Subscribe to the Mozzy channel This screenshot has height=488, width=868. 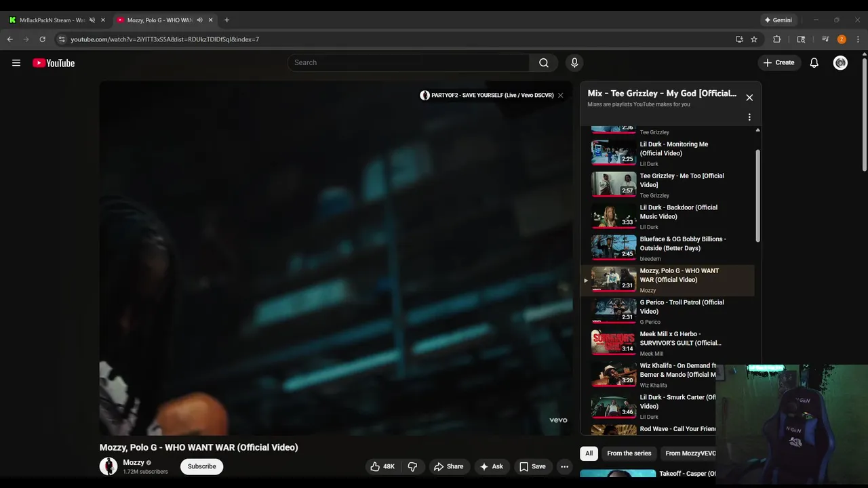coord(202,466)
